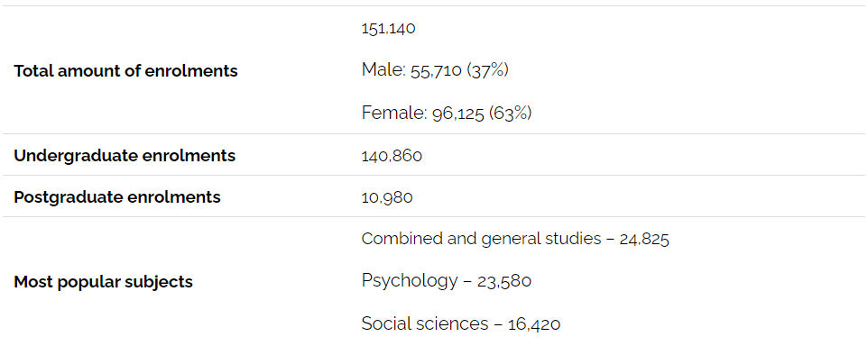Click the word 'Male:' in enrolments
Image resolution: width=868 pixels, height=346 pixels.
(x=383, y=70)
